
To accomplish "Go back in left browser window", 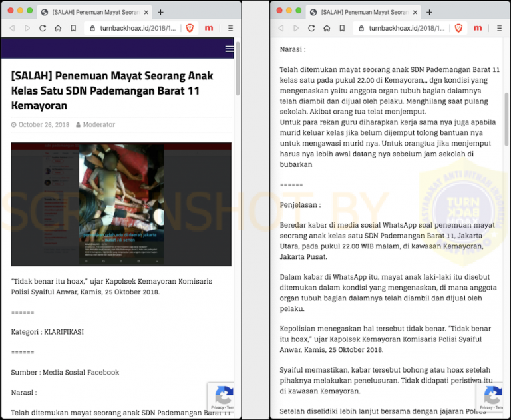I will tap(13, 29).
